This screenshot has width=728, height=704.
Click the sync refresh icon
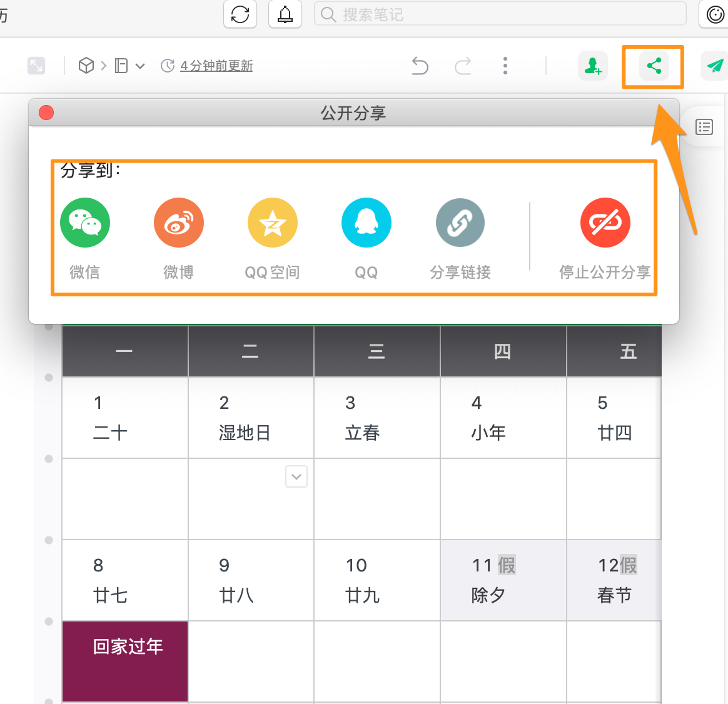[240, 14]
